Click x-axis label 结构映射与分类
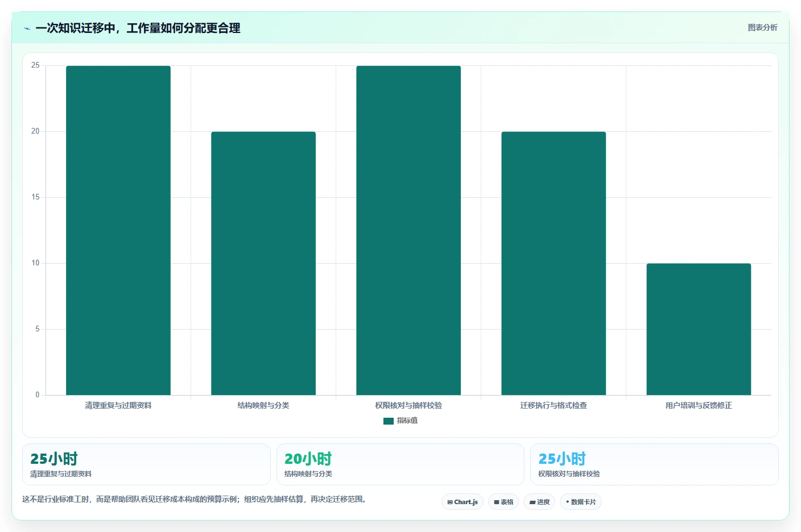 (263, 405)
